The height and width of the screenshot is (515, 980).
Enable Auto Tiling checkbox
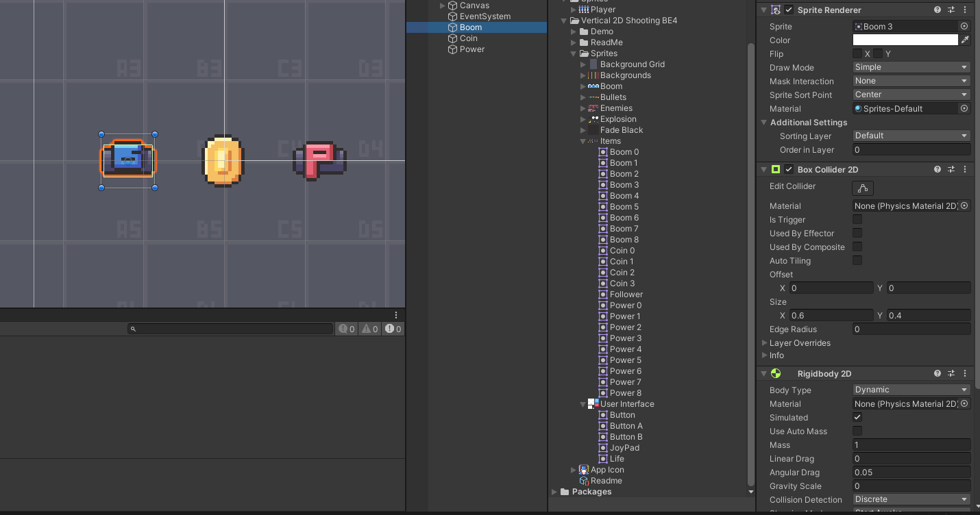857,260
